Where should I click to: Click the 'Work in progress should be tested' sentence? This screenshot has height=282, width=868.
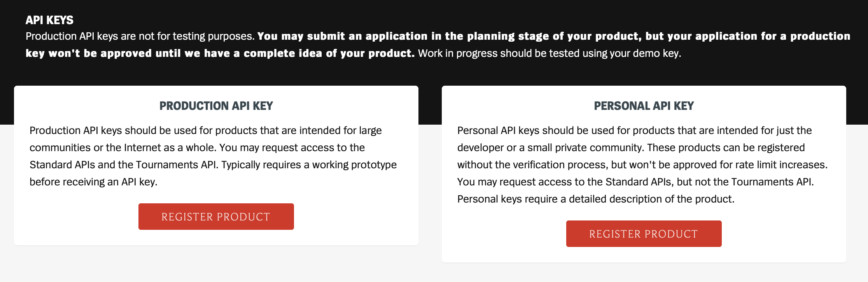point(549,53)
